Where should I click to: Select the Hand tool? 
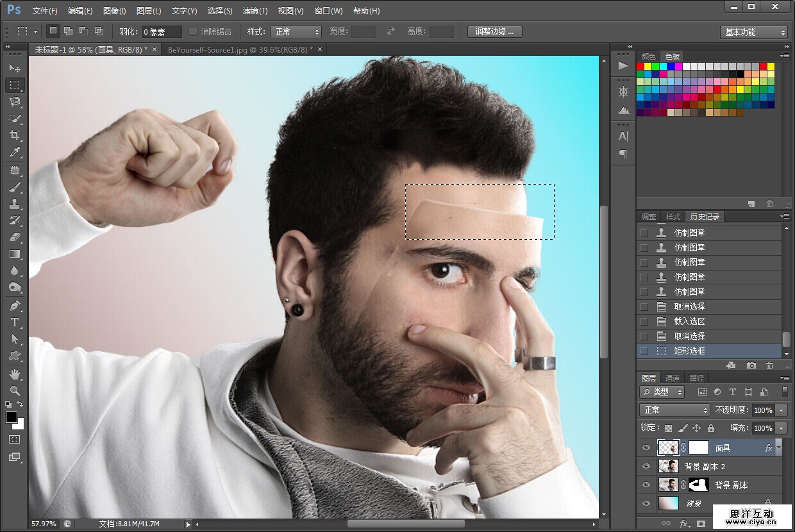(15, 374)
